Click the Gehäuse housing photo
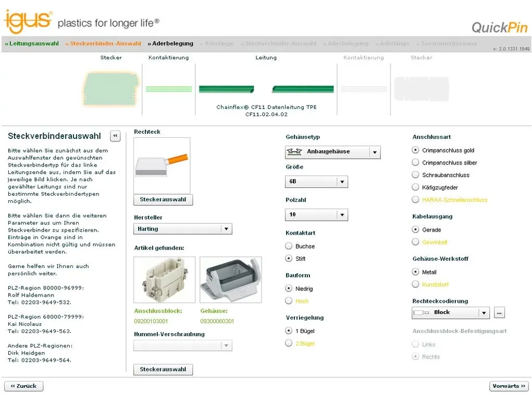This screenshot has width=532, height=395. tap(231, 280)
